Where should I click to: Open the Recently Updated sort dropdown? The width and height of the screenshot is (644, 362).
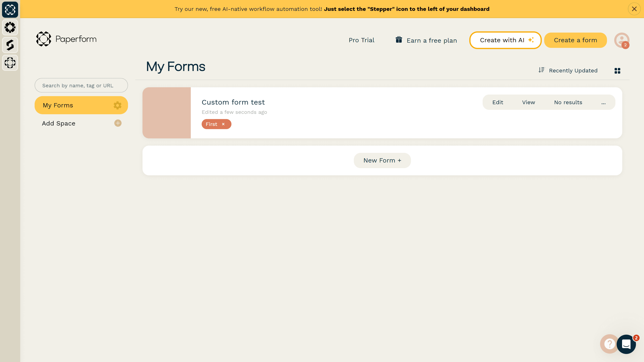pyautogui.click(x=573, y=70)
